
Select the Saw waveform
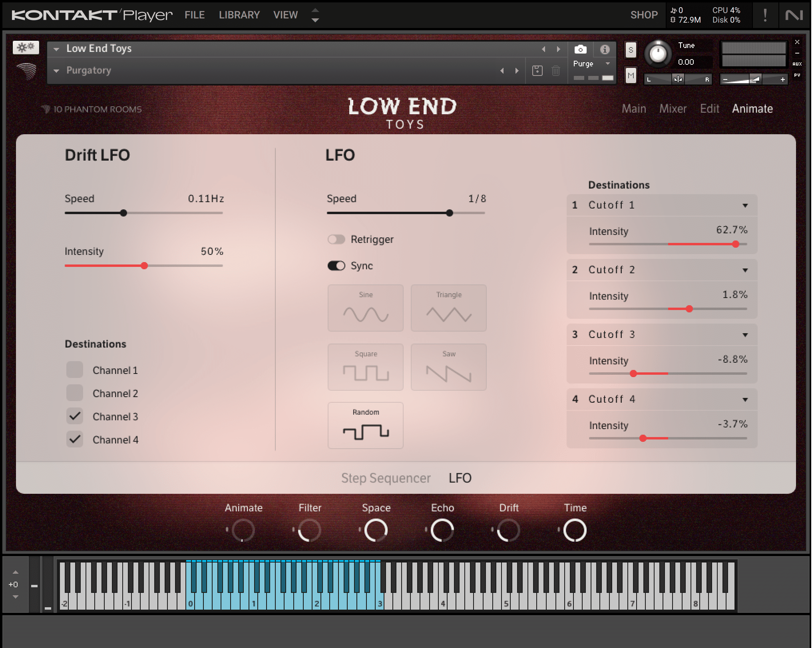click(448, 367)
